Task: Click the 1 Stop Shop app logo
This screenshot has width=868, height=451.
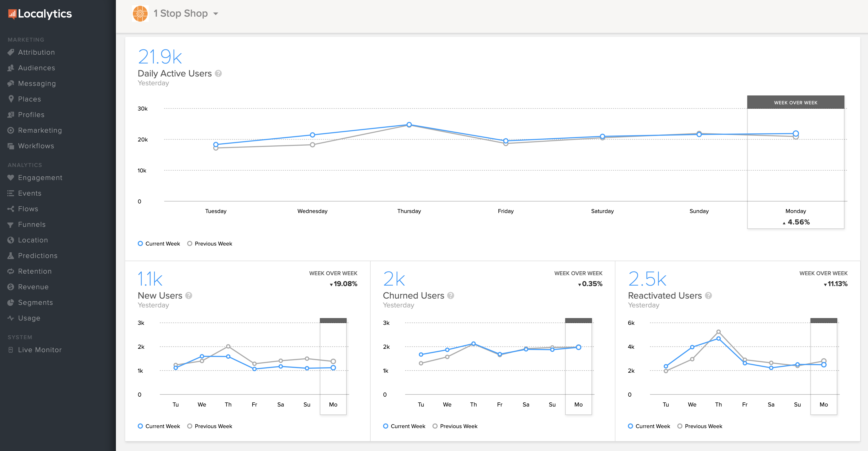Action: point(140,14)
